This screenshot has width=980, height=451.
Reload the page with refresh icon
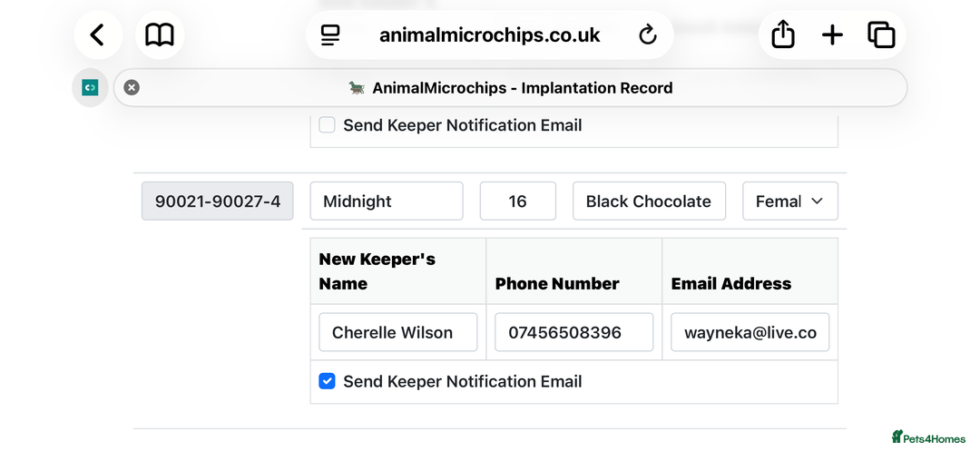(x=647, y=35)
